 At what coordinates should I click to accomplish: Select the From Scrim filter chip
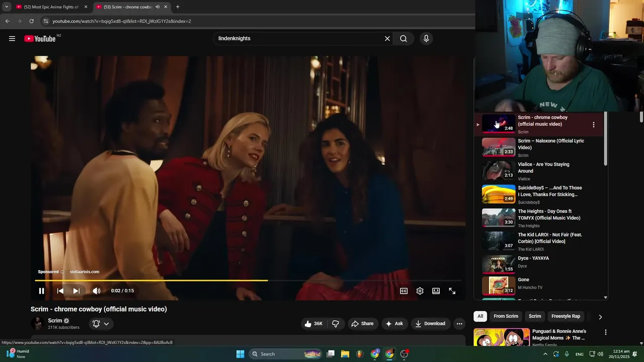[x=506, y=316]
